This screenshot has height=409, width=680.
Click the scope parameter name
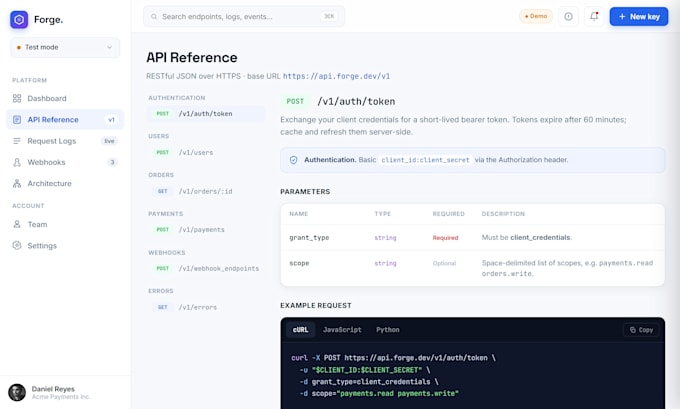[299, 263]
